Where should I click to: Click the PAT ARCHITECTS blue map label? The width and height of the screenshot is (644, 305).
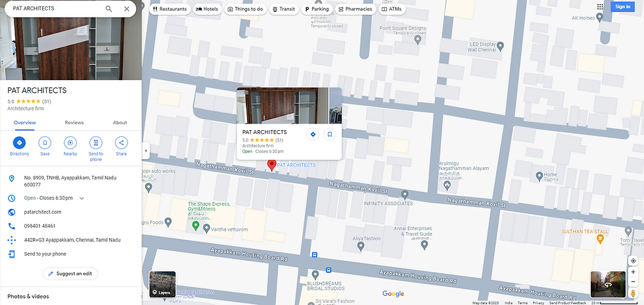coord(296,165)
